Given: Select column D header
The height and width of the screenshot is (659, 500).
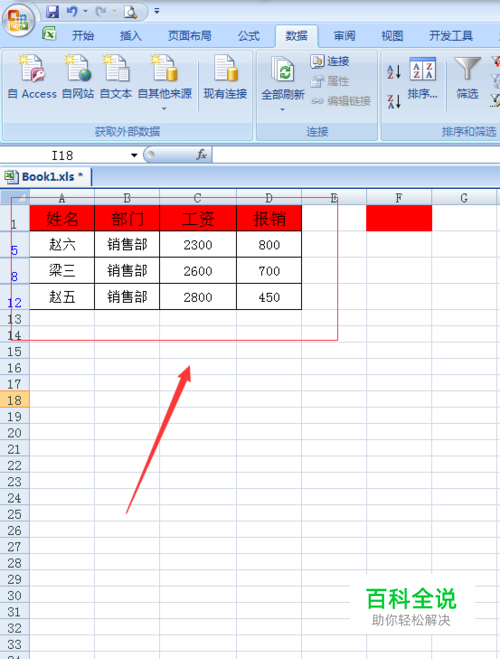Looking at the screenshot, I should [x=269, y=198].
